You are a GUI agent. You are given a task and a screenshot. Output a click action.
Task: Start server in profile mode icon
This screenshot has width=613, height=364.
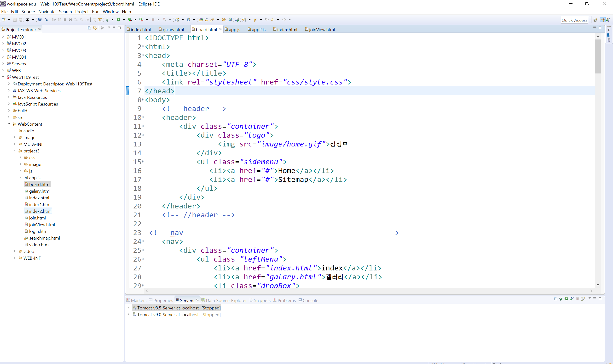click(572, 299)
